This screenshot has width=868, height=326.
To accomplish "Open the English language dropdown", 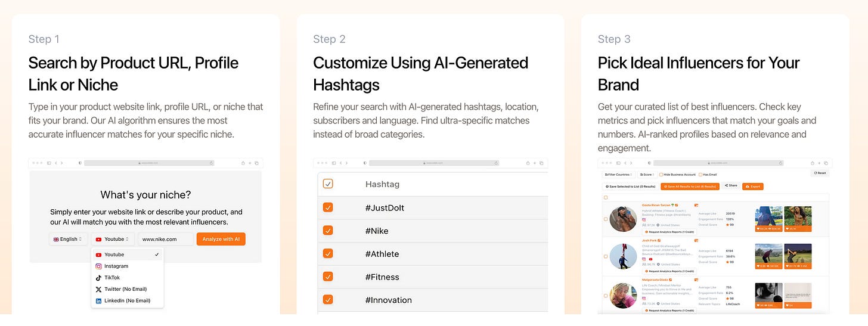I will point(69,239).
